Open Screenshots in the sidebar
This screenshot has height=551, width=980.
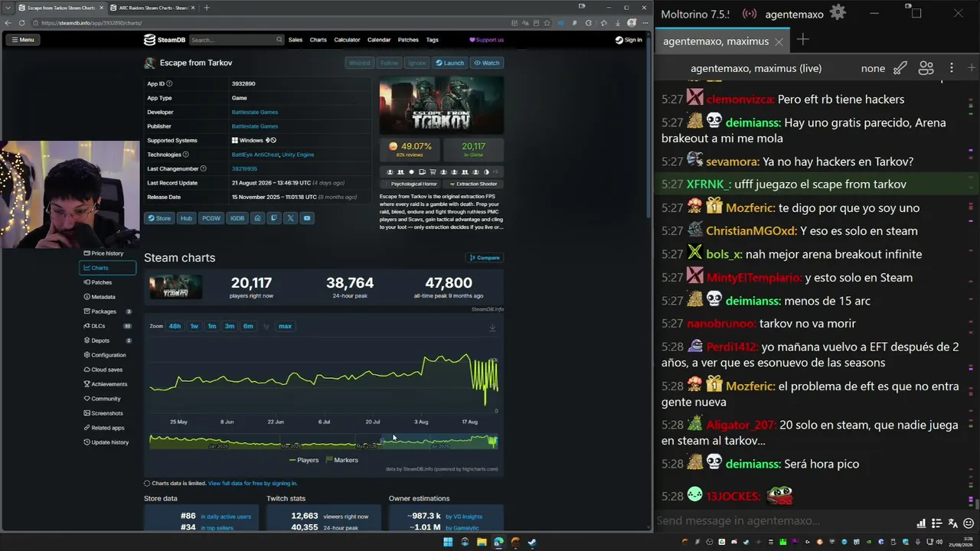click(107, 413)
